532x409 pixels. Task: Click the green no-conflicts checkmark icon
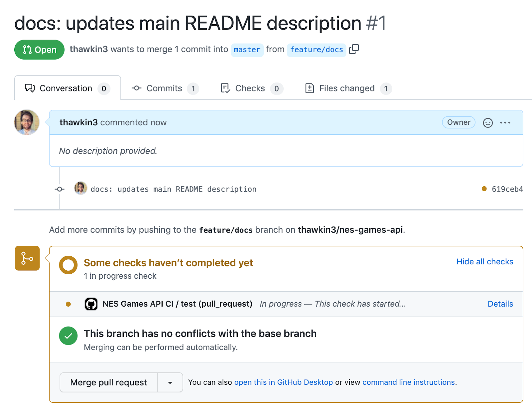tap(68, 336)
